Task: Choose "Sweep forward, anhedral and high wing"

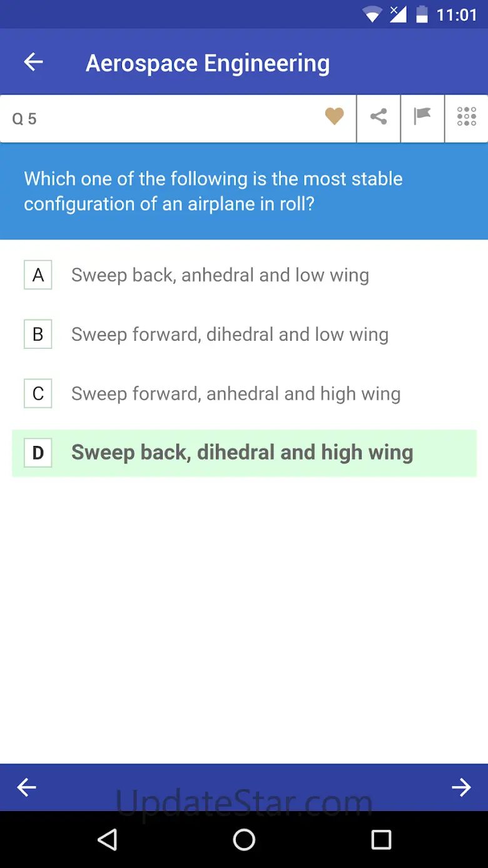Action: coord(236,393)
